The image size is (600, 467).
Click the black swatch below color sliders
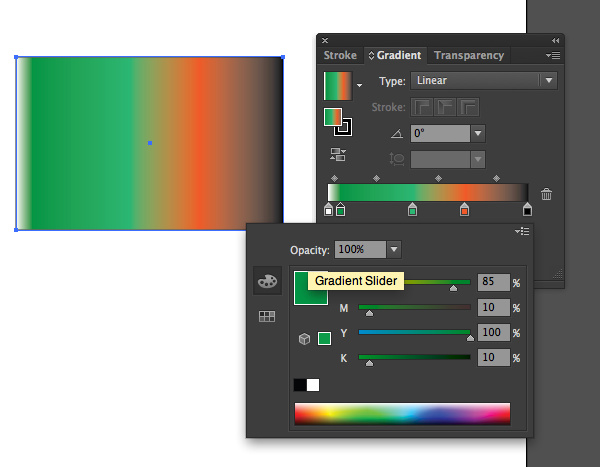pyautogui.click(x=300, y=385)
